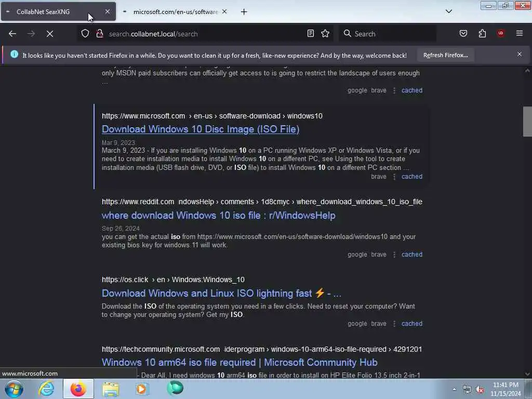532x399 pixels.
Task: Open Windows 10 arm64 iso Community Hub link
Action: pos(240,362)
